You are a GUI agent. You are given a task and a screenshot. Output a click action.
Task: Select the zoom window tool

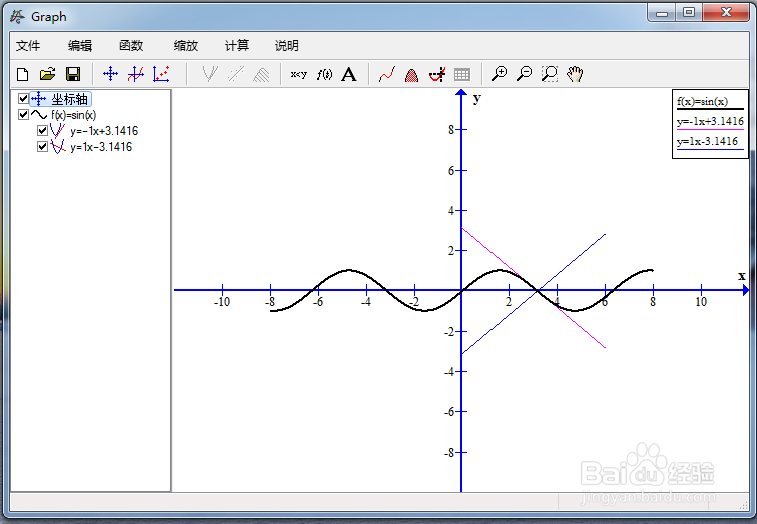click(550, 74)
